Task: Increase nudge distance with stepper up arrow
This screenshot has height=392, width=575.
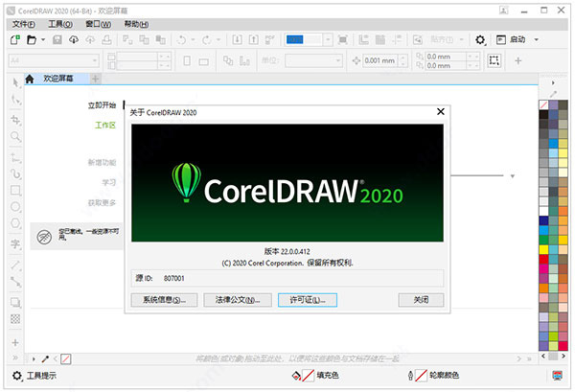Action: (x=402, y=58)
